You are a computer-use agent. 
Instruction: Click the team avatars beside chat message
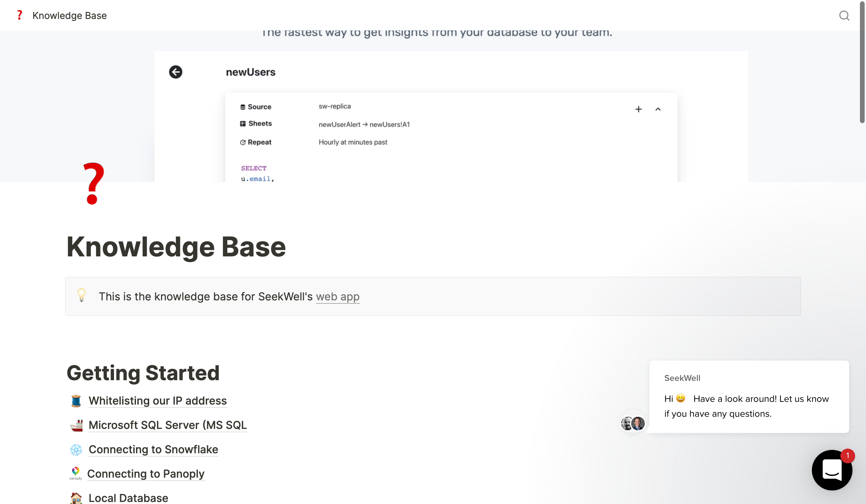pyautogui.click(x=633, y=423)
